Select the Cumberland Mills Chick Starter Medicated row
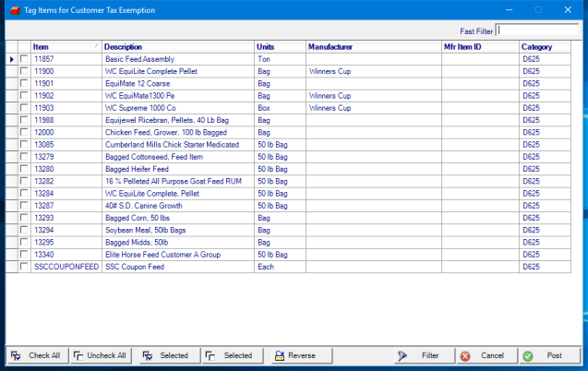The height and width of the screenshot is (371, 588). pyautogui.click(x=175, y=144)
